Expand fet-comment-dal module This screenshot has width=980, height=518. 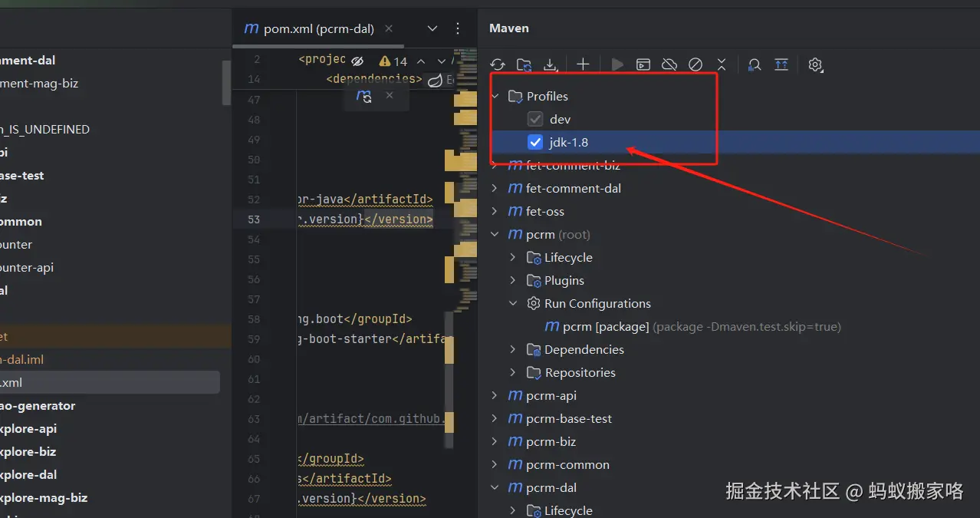click(495, 188)
